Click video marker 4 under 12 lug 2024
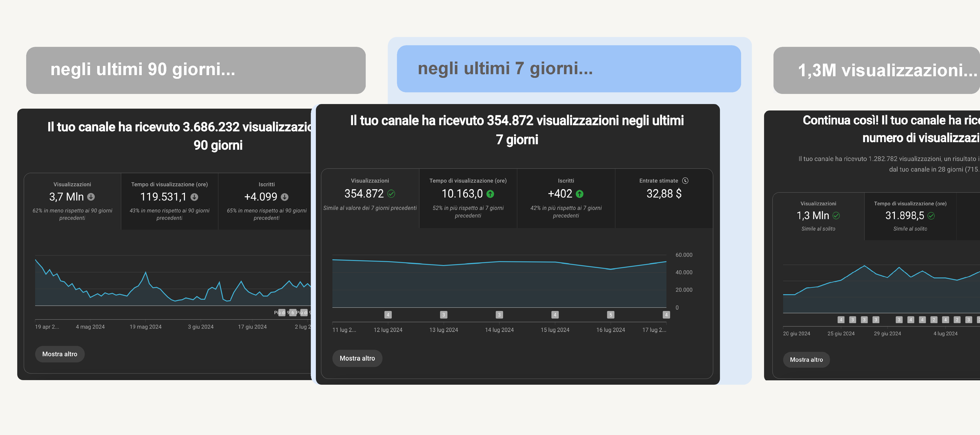This screenshot has width=980, height=435. pos(388,315)
